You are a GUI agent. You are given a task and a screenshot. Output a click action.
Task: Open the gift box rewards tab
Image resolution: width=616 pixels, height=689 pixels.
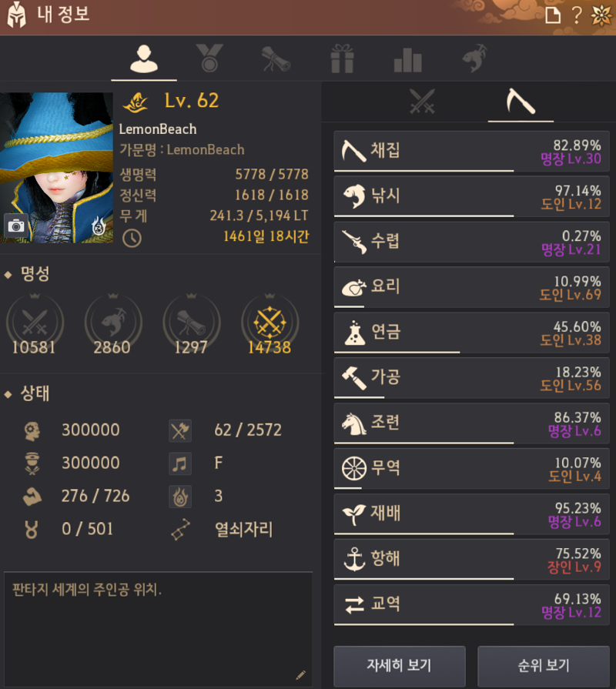tap(343, 59)
